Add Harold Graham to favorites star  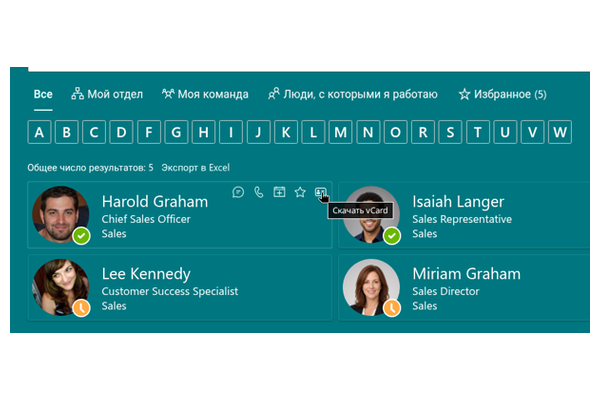coord(300,192)
